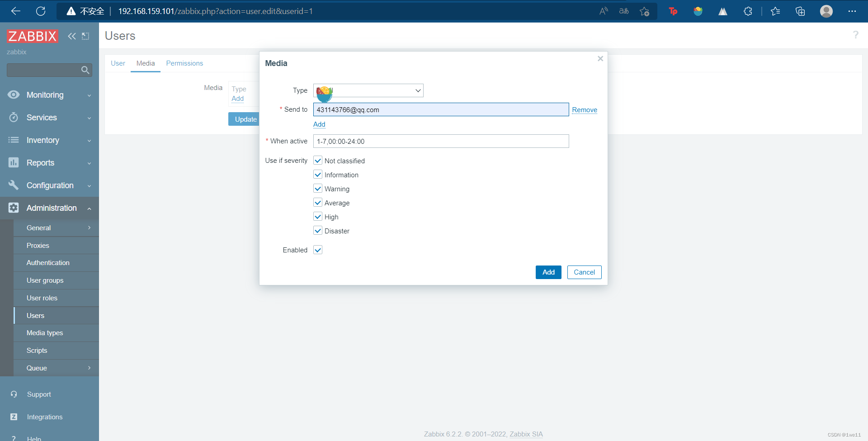Image resolution: width=868 pixels, height=441 pixels.
Task: Click the Configuration wrench icon
Action: pos(14,185)
